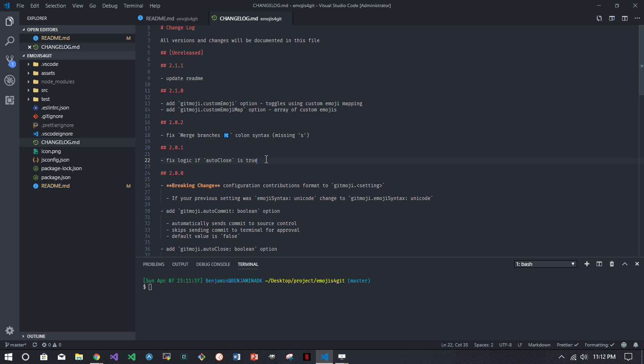Open the Manage gear at activity bar bottom
The width and height of the screenshot is (644, 364).
tap(9, 330)
